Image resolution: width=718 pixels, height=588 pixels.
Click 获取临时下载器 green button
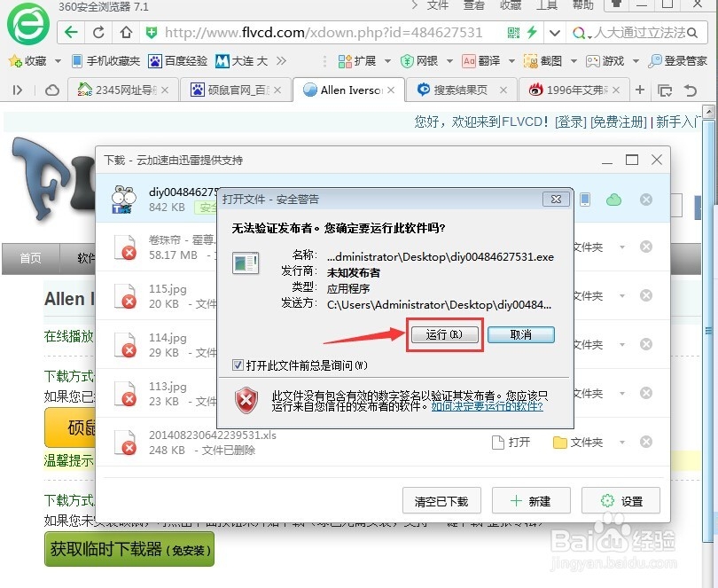129,549
